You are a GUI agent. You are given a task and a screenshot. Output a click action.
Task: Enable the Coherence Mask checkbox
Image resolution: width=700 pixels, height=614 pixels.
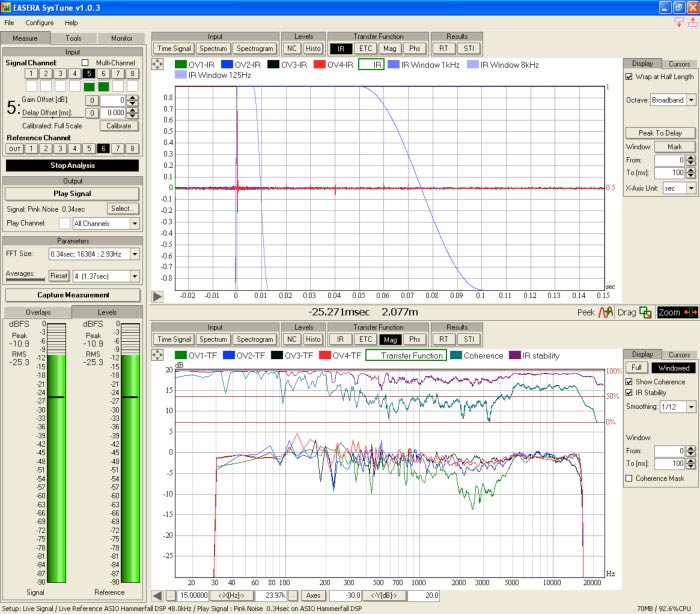(x=629, y=479)
